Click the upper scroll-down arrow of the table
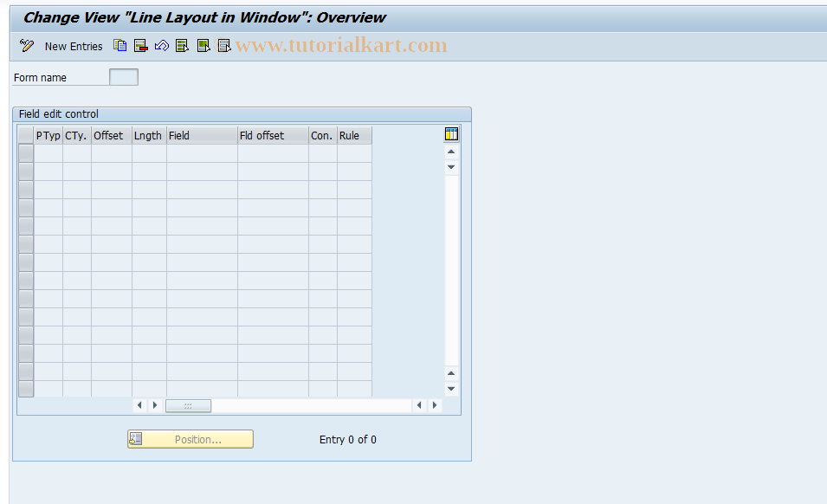 pyautogui.click(x=451, y=167)
